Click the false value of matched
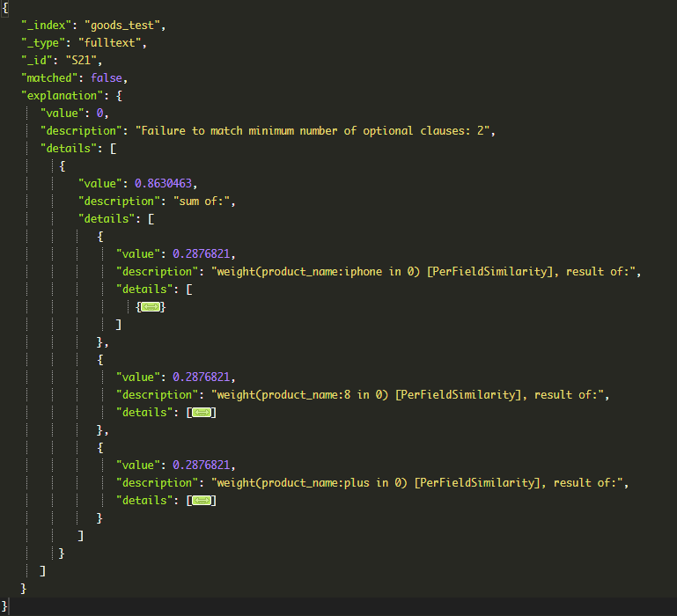Viewport: 677px width, 616px height. (x=107, y=78)
